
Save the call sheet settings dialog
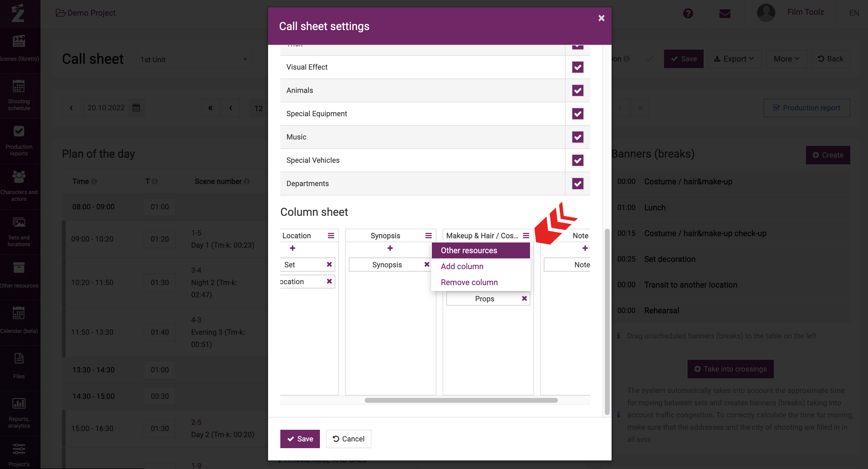[x=300, y=439]
